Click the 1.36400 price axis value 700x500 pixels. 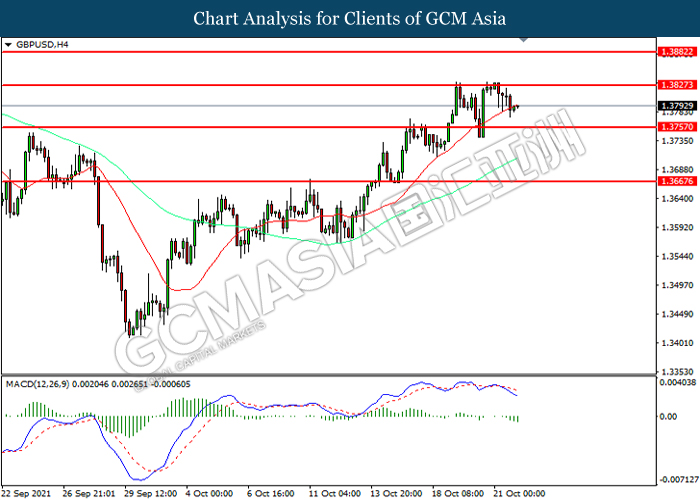pos(677,199)
